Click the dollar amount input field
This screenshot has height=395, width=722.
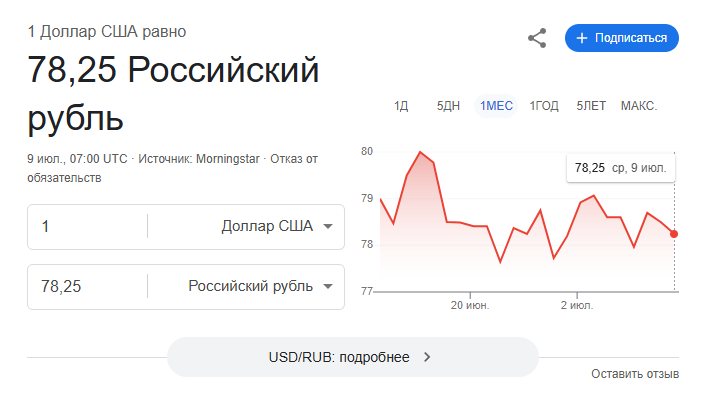[87, 227]
